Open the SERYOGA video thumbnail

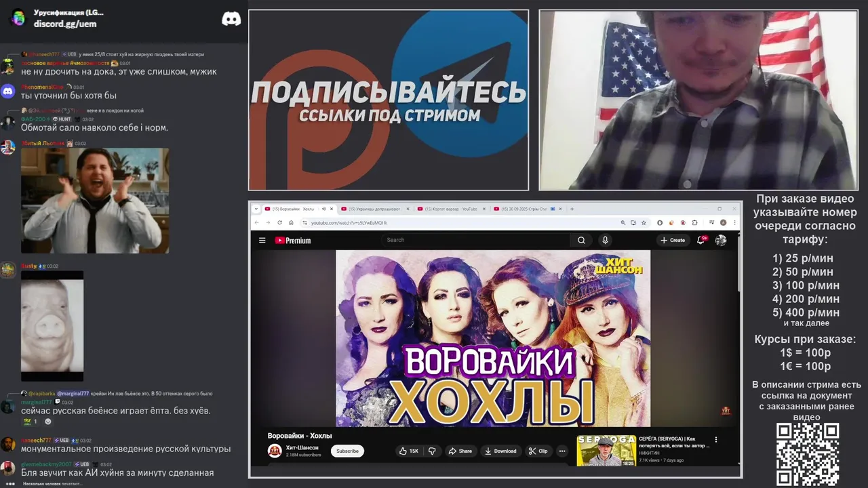pos(606,451)
